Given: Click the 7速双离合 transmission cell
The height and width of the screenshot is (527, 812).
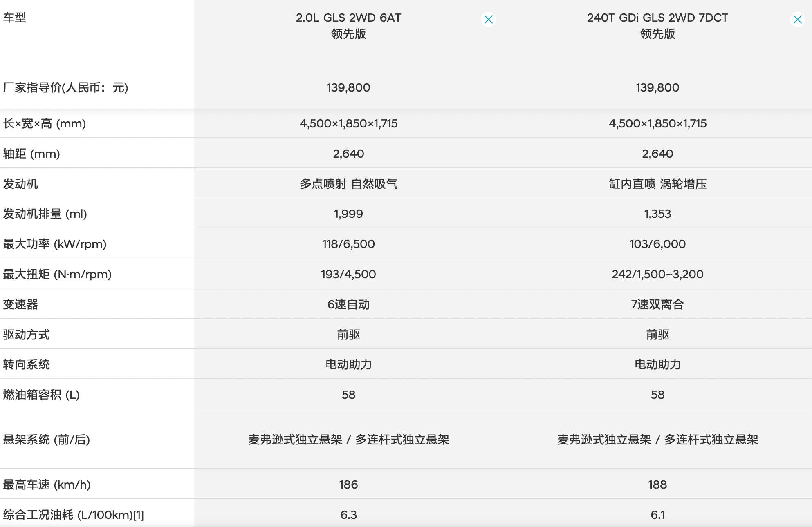Looking at the screenshot, I should (657, 304).
